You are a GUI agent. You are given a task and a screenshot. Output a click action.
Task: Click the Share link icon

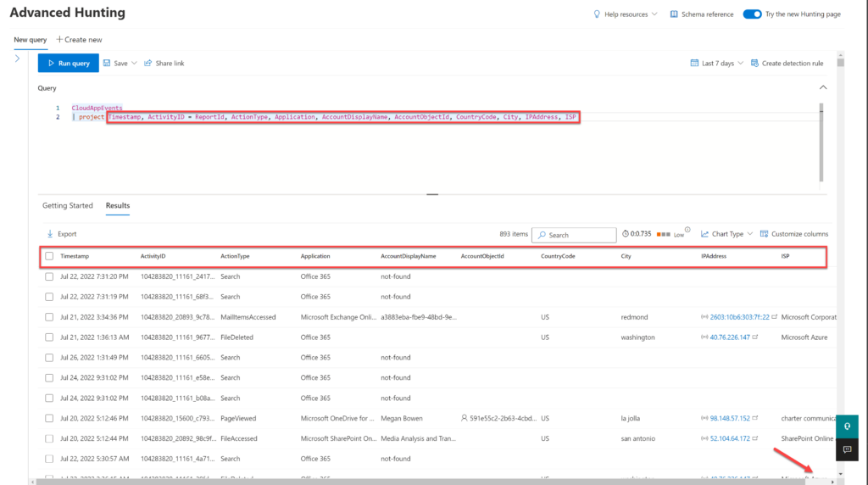[147, 63]
